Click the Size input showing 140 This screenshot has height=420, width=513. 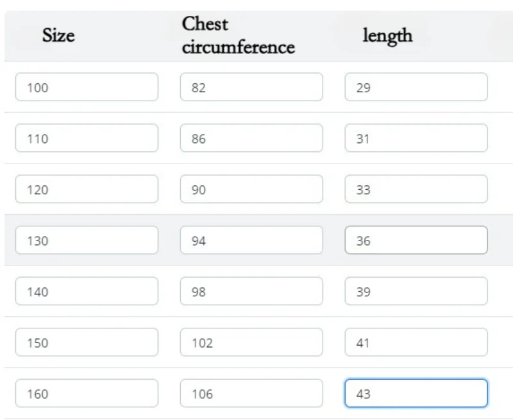[x=87, y=291]
